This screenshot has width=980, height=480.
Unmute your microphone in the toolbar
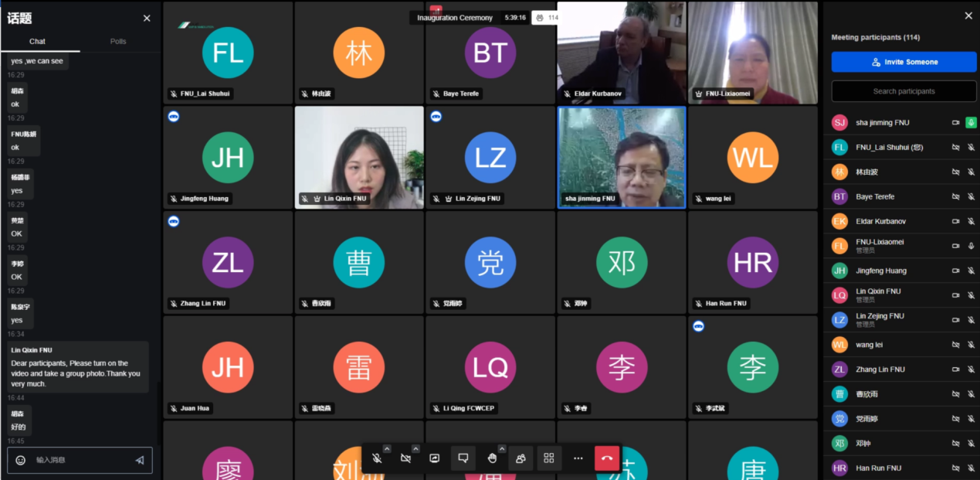(x=376, y=458)
